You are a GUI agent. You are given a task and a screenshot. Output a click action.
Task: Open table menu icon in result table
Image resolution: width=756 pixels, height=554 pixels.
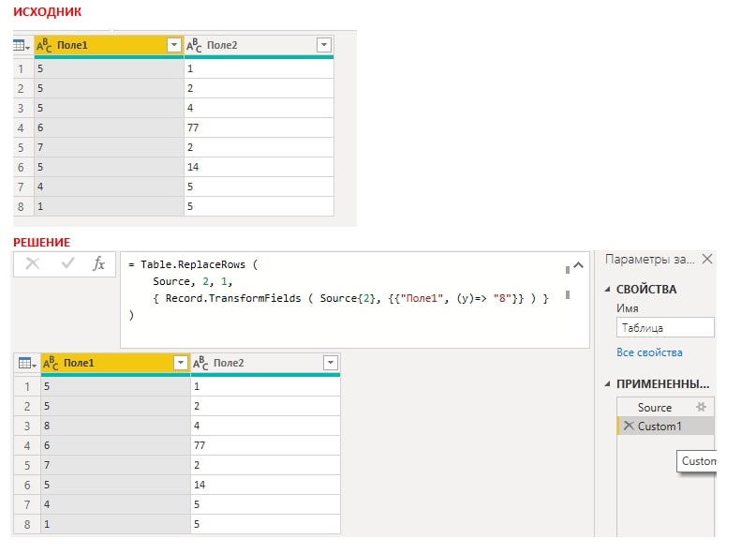(27, 363)
